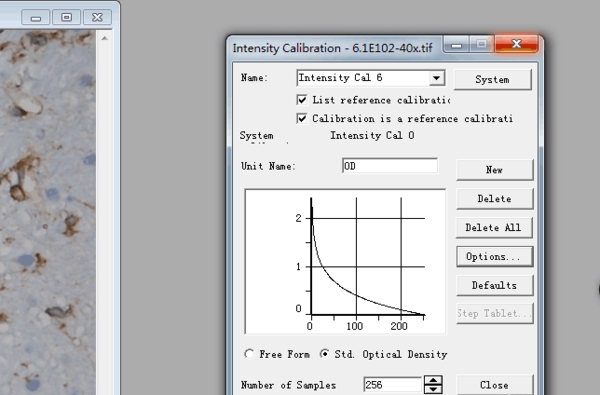Decrease Number of Samples with down arrow
The width and height of the screenshot is (600, 395).
point(433,389)
